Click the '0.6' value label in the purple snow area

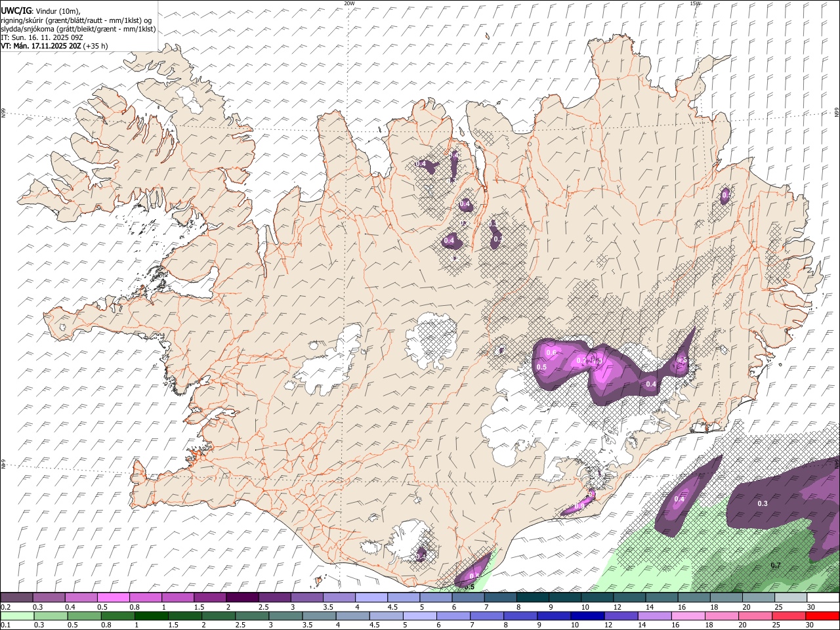pyautogui.click(x=551, y=352)
